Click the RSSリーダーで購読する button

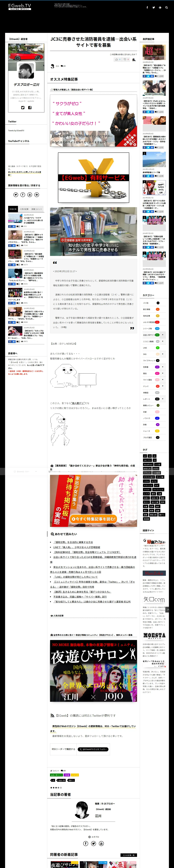(63, 749)
